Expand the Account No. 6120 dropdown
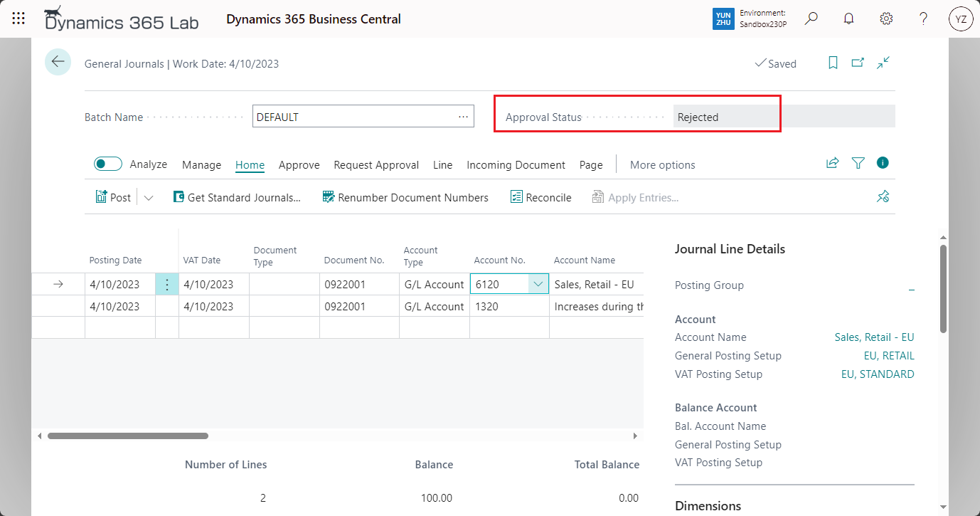The image size is (980, 516). pyautogui.click(x=538, y=283)
